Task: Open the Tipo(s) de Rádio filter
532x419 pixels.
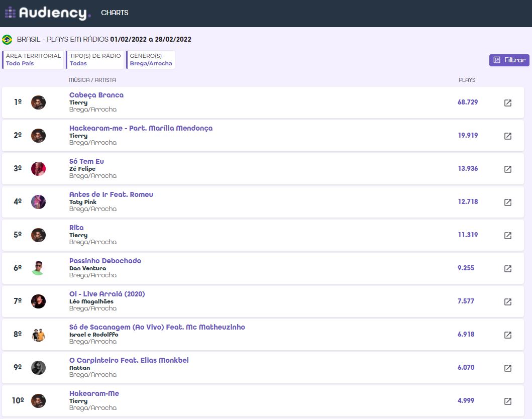Action: coord(95,60)
